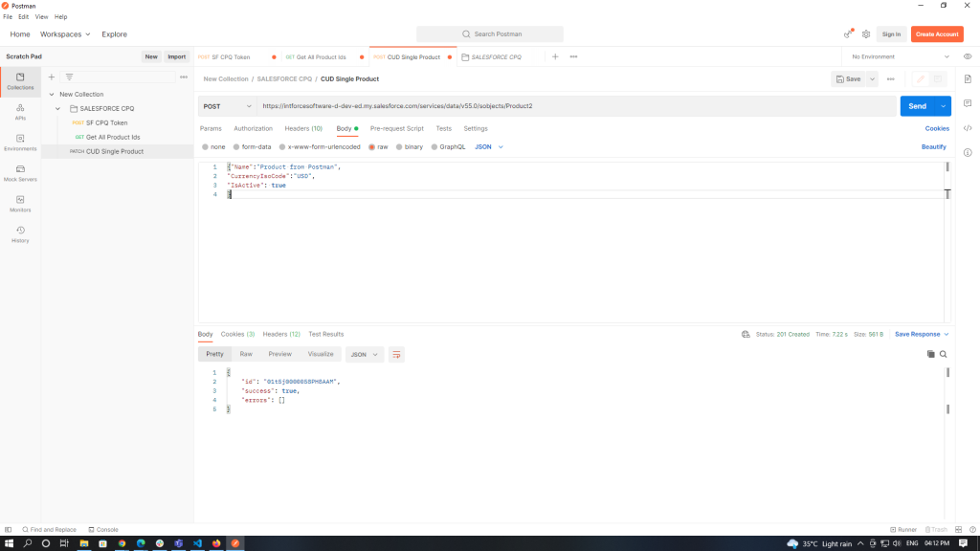Click the Sign In button
Viewport: 980px width, 551px height.
click(891, 34)
